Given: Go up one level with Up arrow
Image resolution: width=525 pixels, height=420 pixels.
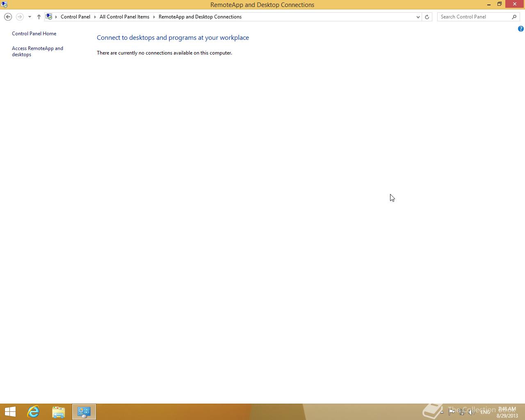Looking at the screenshot, I should [x=39, y=17].
